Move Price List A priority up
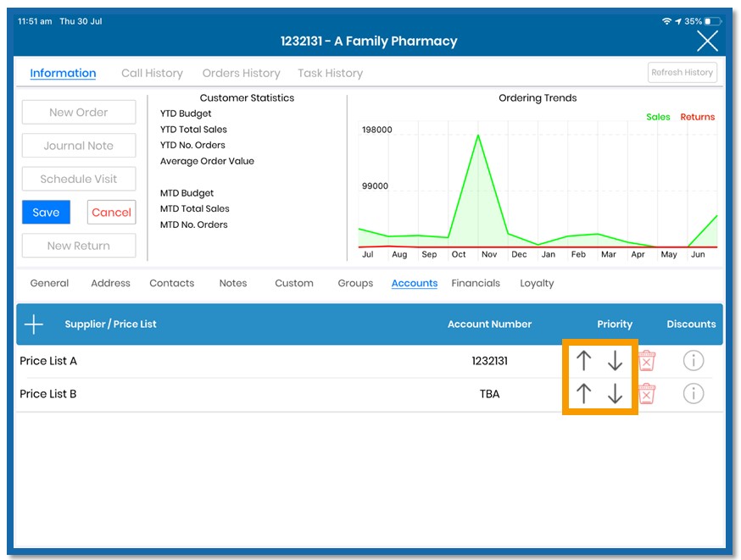741x560 pixels. point(583,361)
